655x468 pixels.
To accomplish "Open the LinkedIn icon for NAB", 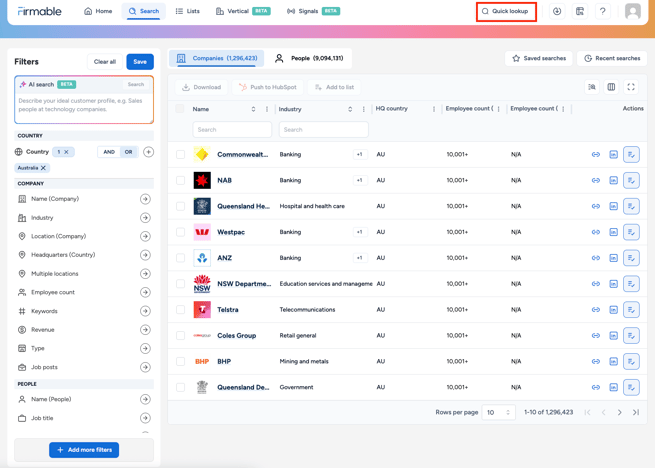I will pyautogui.click(x=613, y=181).
